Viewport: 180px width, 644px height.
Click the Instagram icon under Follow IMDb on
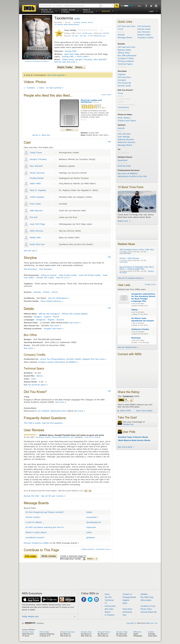tap(96, 599)
